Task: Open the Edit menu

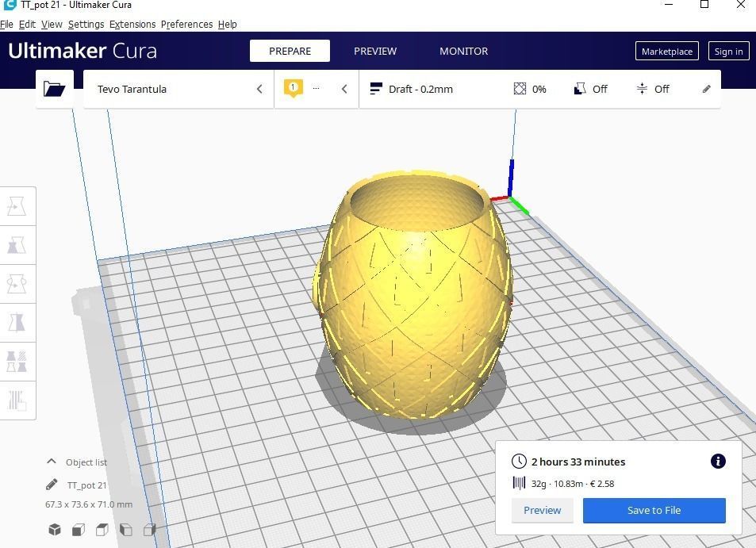Action: click(x=28, y=24)
